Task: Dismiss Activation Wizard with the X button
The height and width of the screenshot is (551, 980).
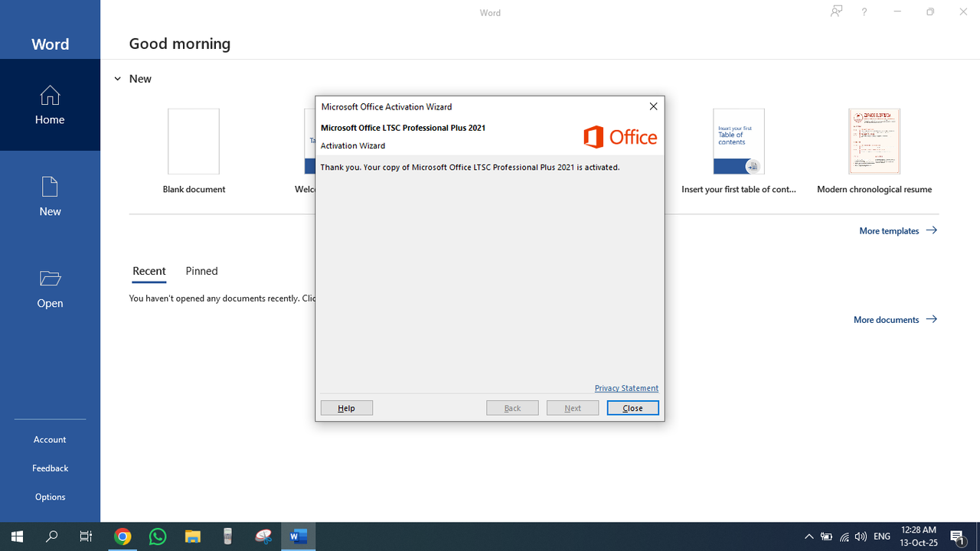Action: point(653,106)
